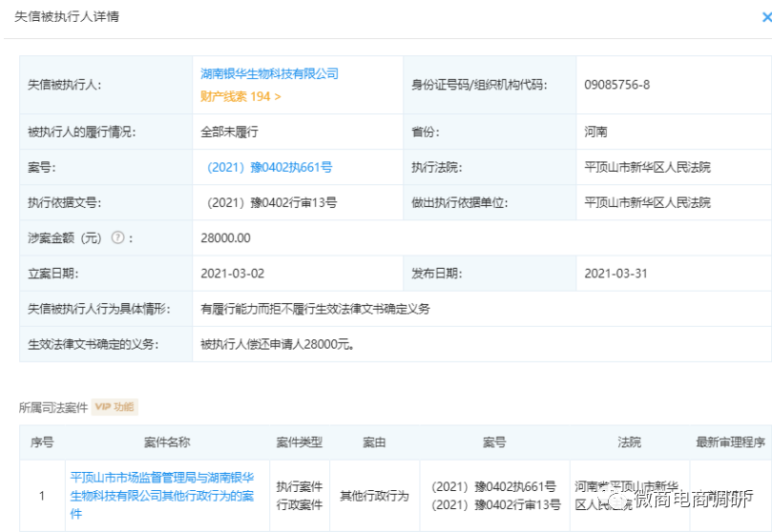This screenshot has width=772, height=532.
Task: Click the 案件类型 column header
Action: click(x=300, y=442)
